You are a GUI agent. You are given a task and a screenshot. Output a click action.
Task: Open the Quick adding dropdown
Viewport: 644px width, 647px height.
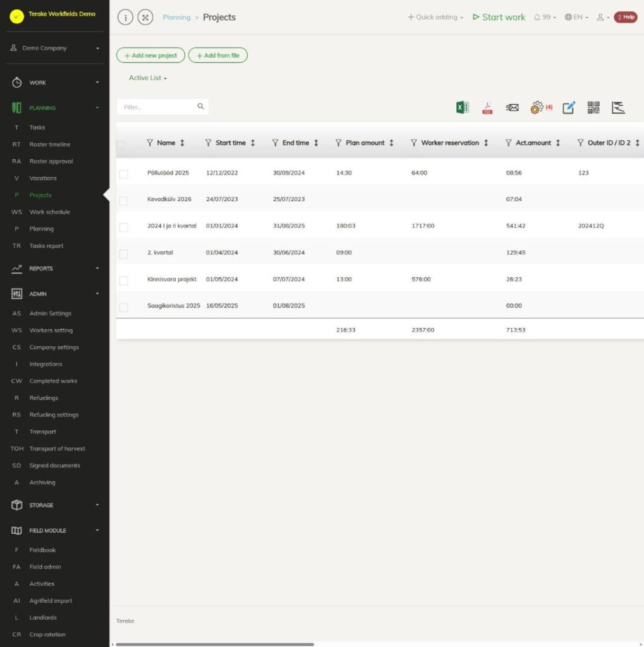click(x=435, y=17)
